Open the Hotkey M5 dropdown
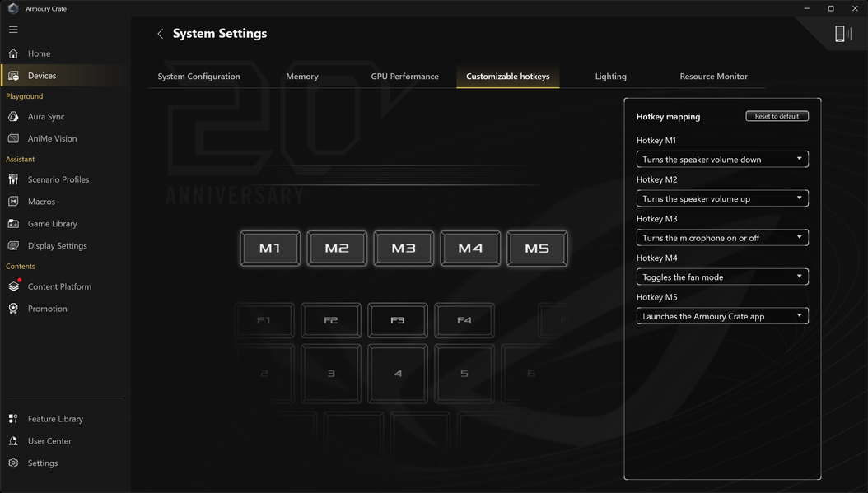 pyautogui.click(x=722, y=316)
